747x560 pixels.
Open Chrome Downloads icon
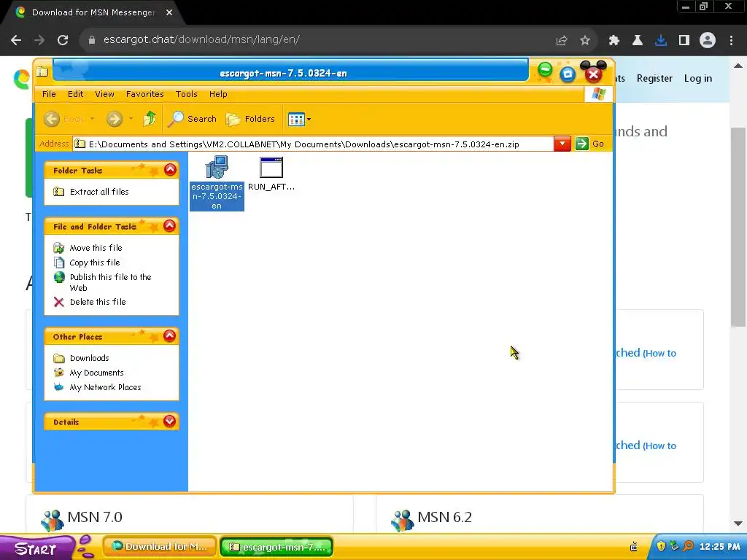pos(661,41)
